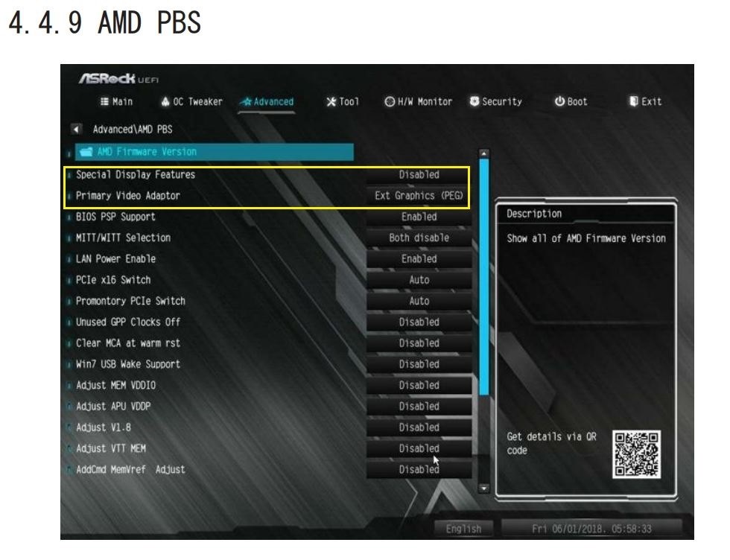
Task: Go to H/W Monitor tab
Action: [x=418, y=101]
